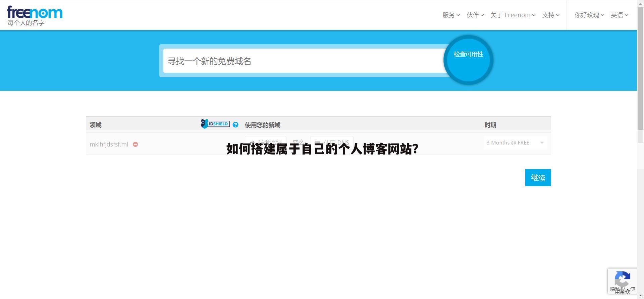Viewport: 644px width, 299px height.
Task: Open the 伙伴 menu
Action: [475, 15]
